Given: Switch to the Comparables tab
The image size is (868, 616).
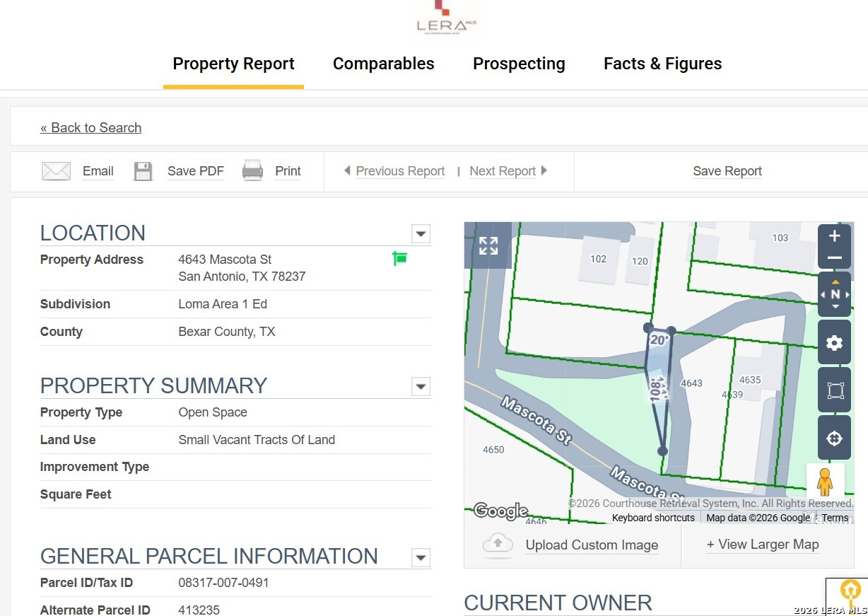Looking at the screenshot, I should point(383,64).
